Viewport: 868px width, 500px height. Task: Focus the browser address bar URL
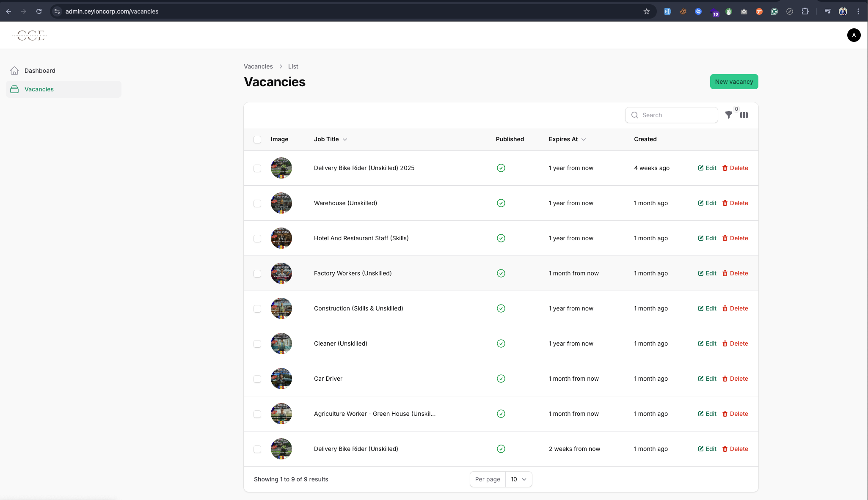[112, 11]
